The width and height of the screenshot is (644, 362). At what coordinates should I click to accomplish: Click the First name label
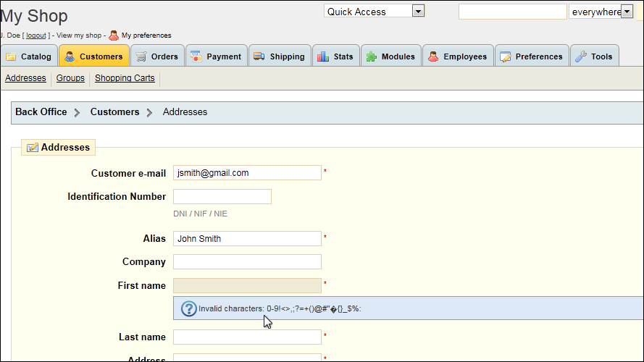[x=142, y=286]
